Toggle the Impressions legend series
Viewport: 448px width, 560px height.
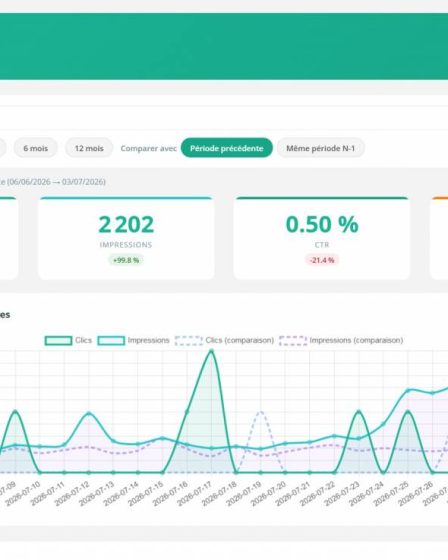tap(133, 340)
